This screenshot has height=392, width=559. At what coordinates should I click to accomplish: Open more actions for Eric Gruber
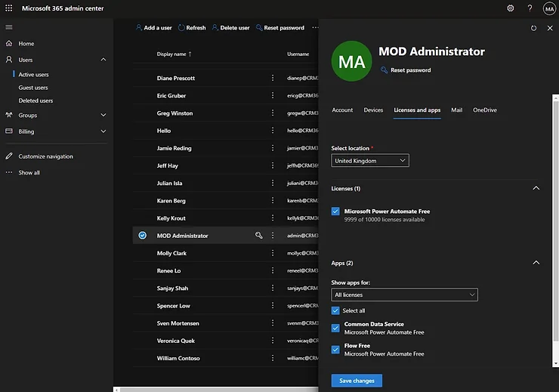(x=273, y=95)
